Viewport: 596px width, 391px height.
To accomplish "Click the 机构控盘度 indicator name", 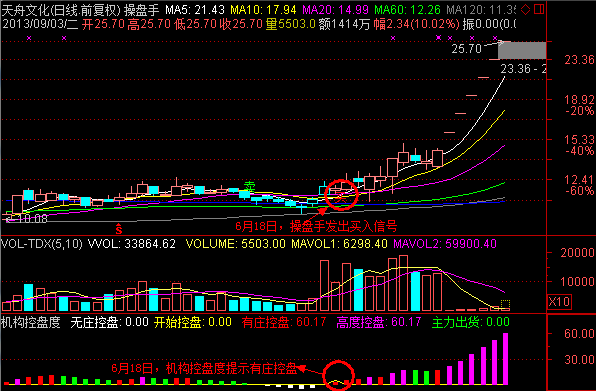I will (x=31, y=322).
